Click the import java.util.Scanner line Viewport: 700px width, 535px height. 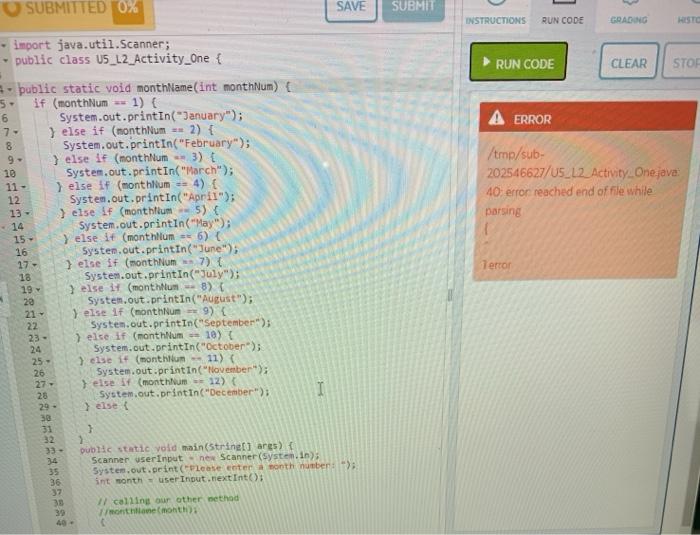92,45
